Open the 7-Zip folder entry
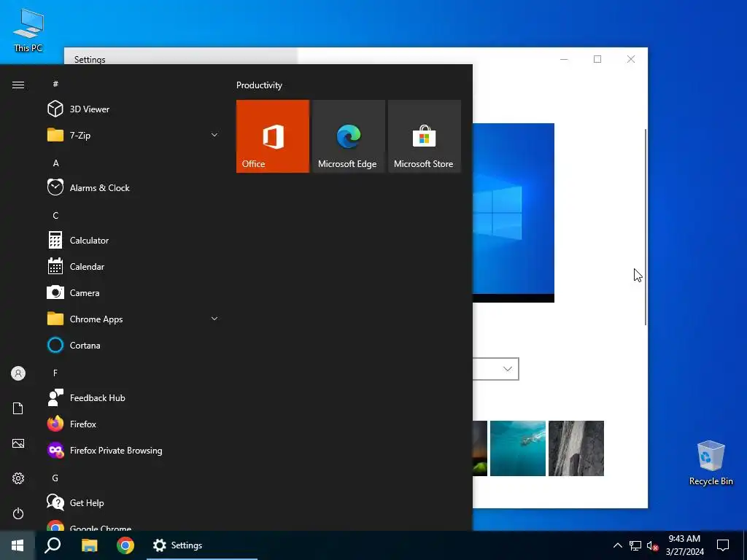 (x=133, y=135)
